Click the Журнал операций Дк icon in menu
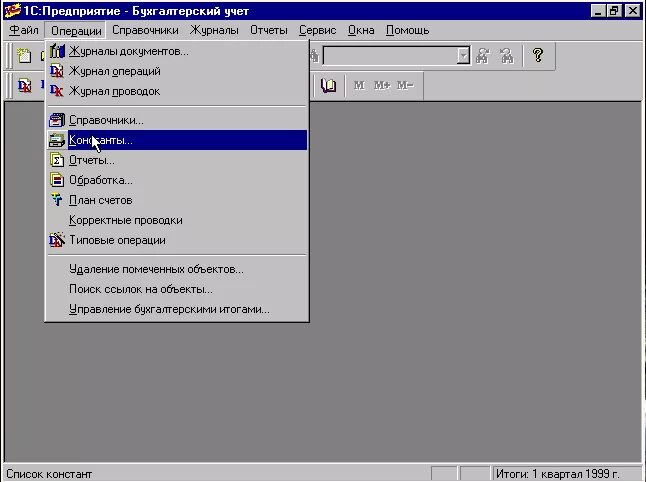The height and width of the screenshot is (482, 646). [x=57, y=71]
